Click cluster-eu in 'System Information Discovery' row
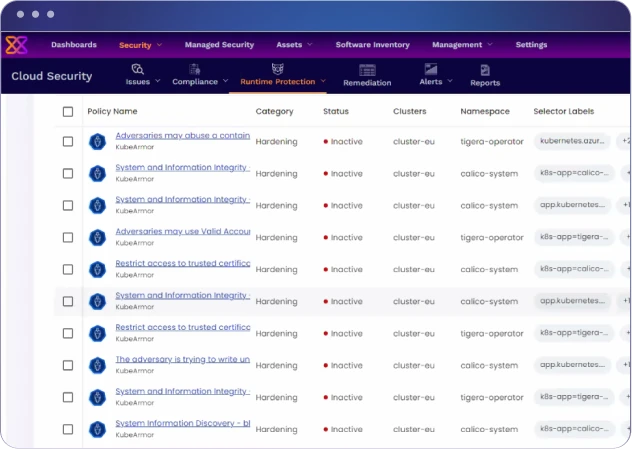Image resolution: width=632 pixels, height=449 pixels. [414, 430]
